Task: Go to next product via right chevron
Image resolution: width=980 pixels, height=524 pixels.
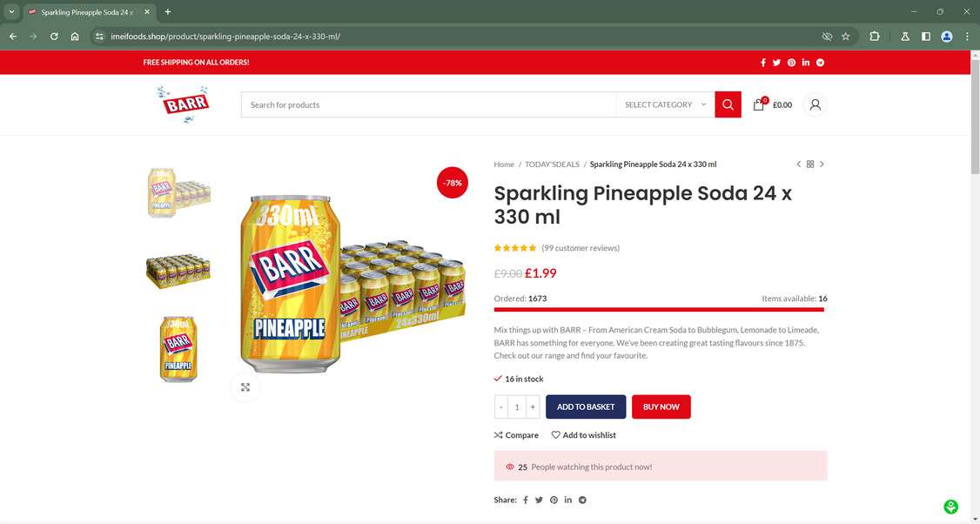Action: click(x=821, y=164)
